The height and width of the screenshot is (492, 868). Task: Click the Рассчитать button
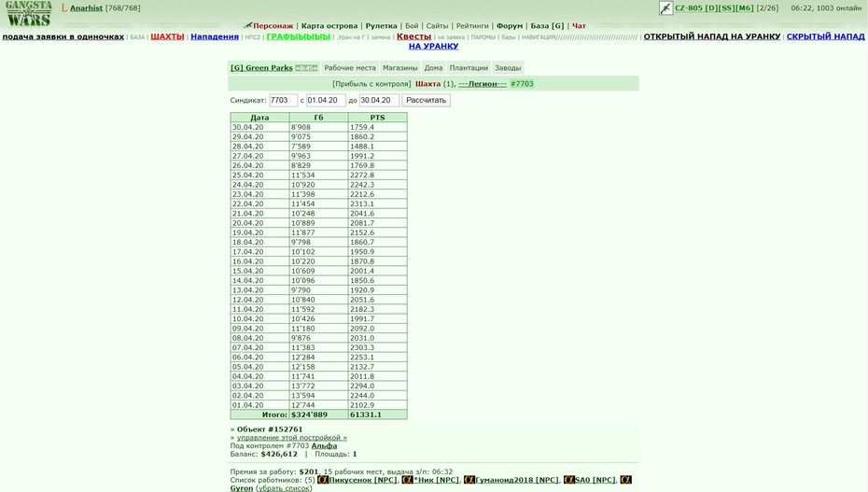pos(426,100)
